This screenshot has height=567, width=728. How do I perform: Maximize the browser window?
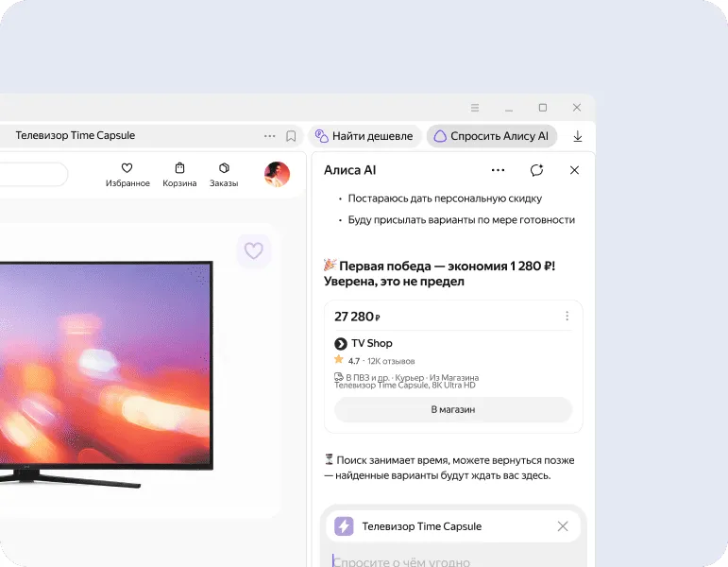pyautogui.click(x=543, y=108)
